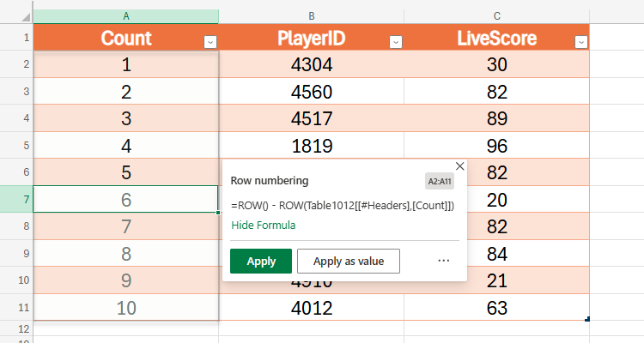This screenshot has width=644, height=343.
Task: Click the Apply as value button
Action: pyautogui.click(x=348, y=261)
